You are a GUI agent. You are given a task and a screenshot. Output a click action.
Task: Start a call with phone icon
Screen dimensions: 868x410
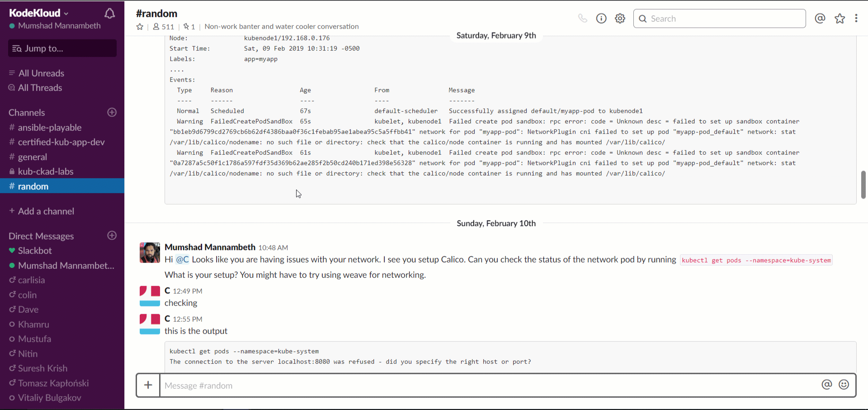[x=582, y=19]
